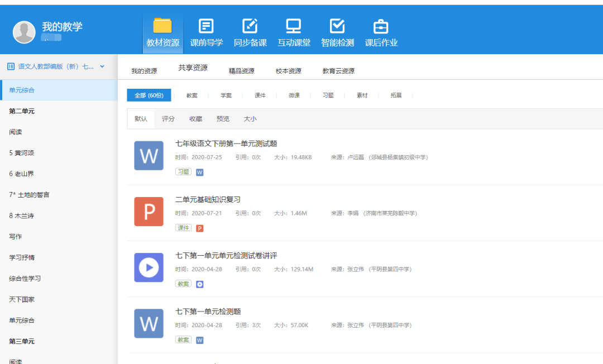Open 教材资源 folder icon in top bar
The width and height of the screenshot is (603, 364).
[162, 26]
